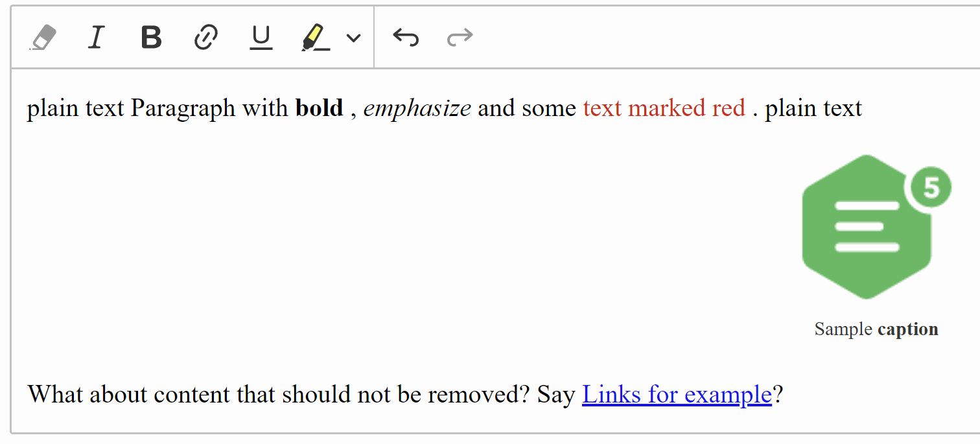The height and width of the screenshot is (444, 980).
Task: Open the insert Link tool
Action: point(205,37)
